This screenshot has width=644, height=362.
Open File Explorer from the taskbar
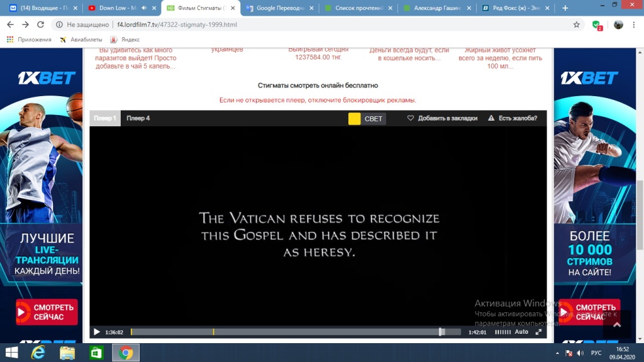(67, 353)
